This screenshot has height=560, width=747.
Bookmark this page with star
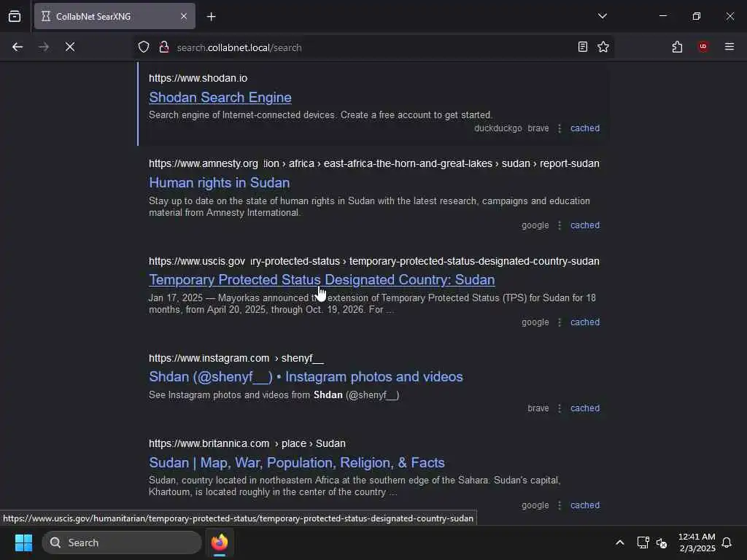point(603,47)
